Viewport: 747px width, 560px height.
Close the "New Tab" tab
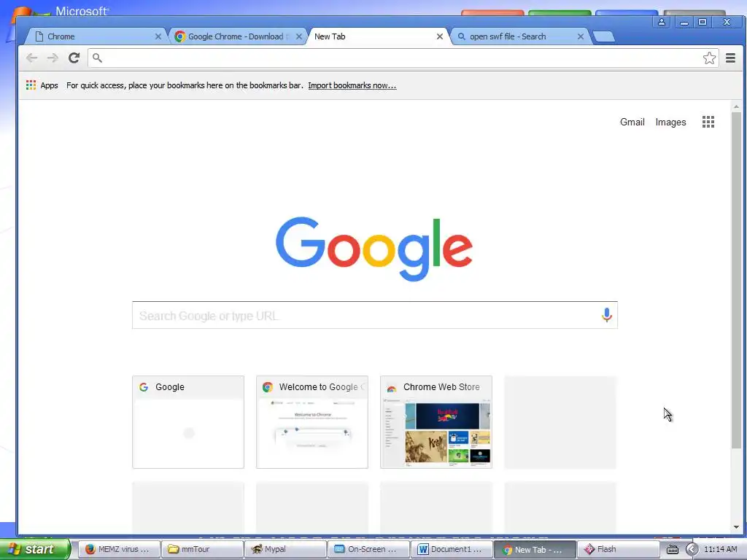[440, 36]
